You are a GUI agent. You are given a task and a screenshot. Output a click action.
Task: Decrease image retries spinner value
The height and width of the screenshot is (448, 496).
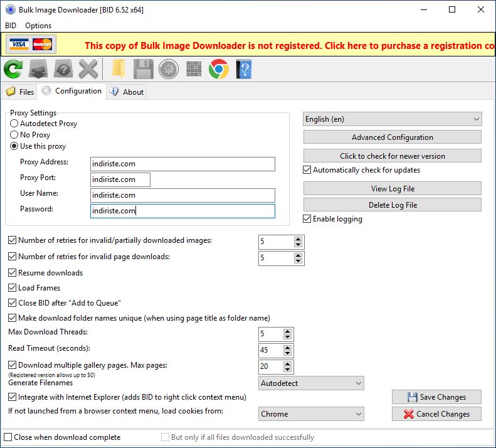(x=298, y=245)
